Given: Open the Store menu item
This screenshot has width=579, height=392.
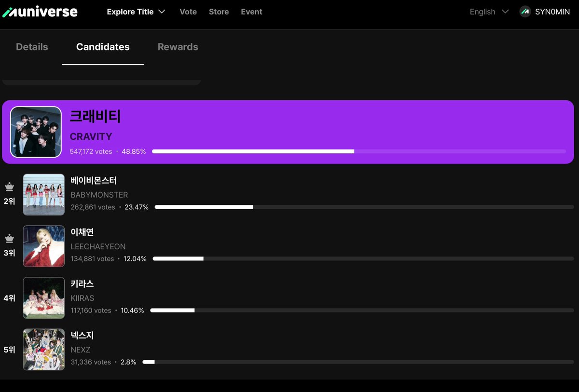Looking at the screenshot, I should (219, 12).
